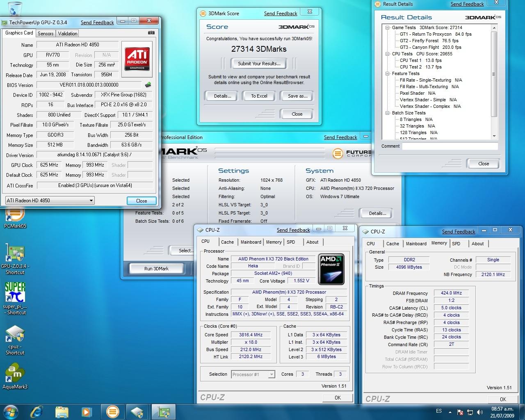The image size is (525, 420).
Task: Open the AquaMark3 desktop shortcut
Action: [x=15, y=376]
